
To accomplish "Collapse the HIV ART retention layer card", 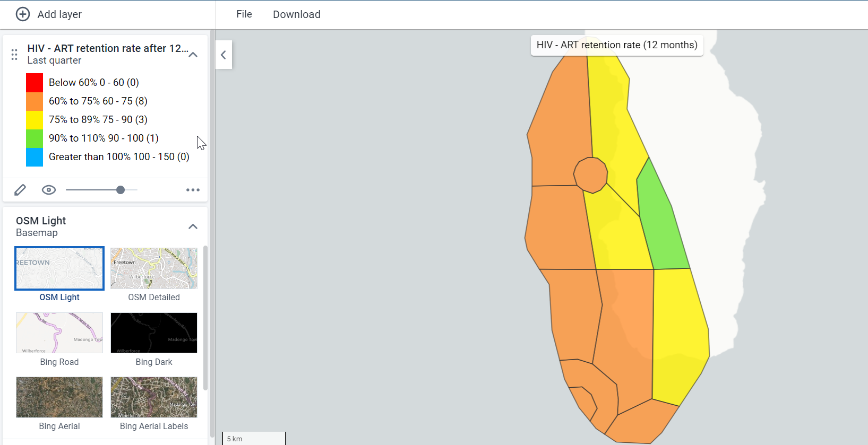I will (193, 54).
